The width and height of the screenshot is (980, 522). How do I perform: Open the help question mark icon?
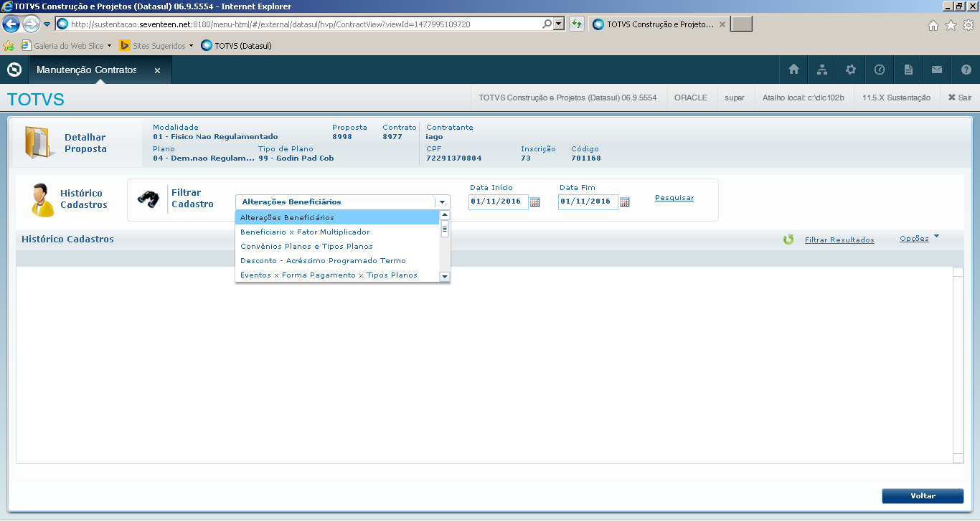click(966, 70)
